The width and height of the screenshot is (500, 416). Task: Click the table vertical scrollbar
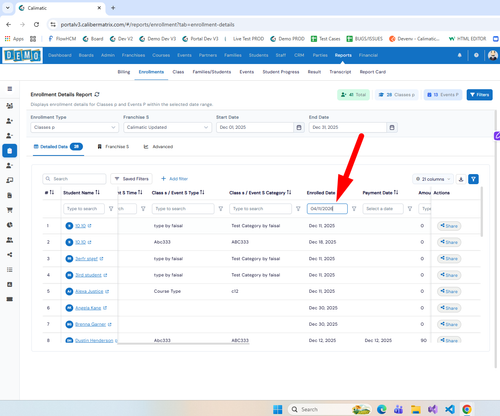click(x=482, y=213)
